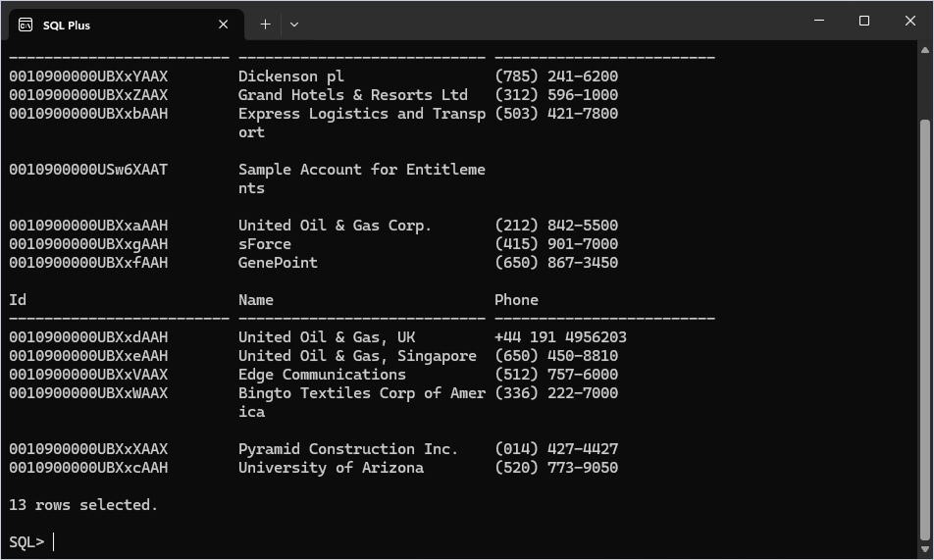The width and height of the screenshot is (934, 560).
Task: Click Id 0010900000UBXxaAAH
Action: pyautogui.click(x=88, y=226)
